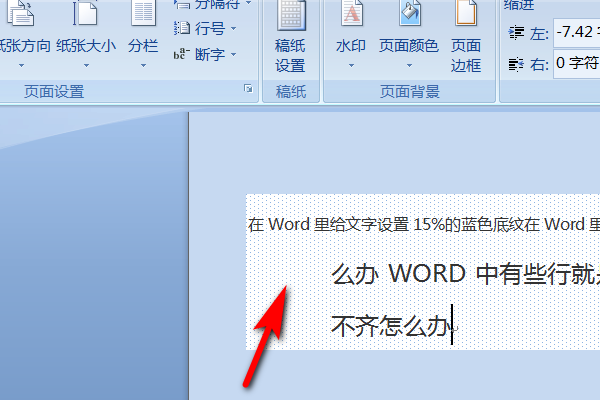Click the 纸张大小 paper size icon

85,13
